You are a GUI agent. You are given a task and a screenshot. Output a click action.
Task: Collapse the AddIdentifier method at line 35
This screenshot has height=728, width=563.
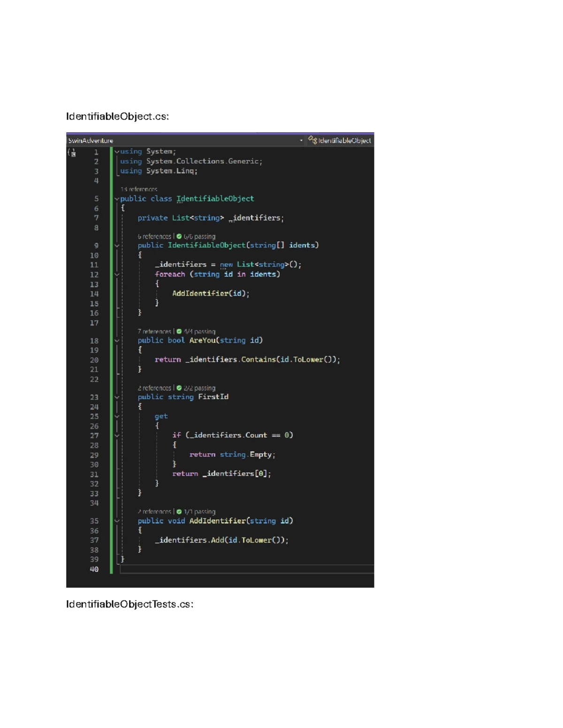click(117, 521)
